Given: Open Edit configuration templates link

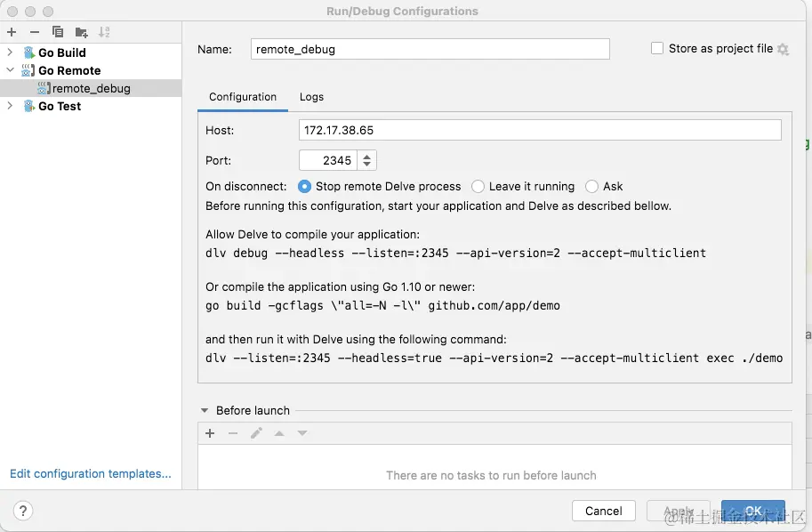Looking at the screenshot, I should (x=91, y=473).
